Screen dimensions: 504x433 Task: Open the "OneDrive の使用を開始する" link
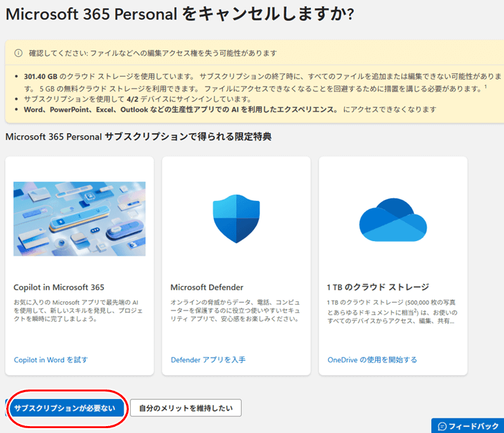[x=372, y=360]
